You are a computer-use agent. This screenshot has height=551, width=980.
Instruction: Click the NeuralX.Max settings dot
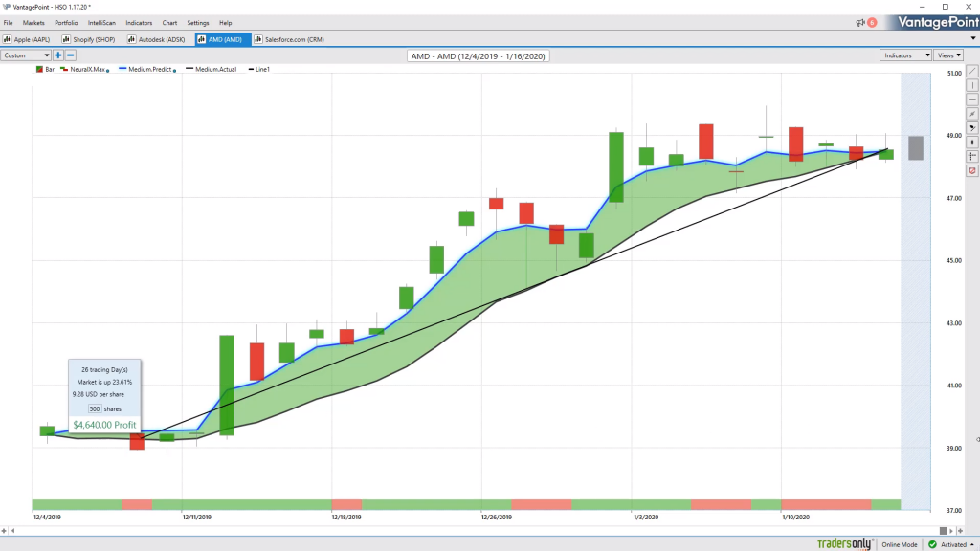107,71
